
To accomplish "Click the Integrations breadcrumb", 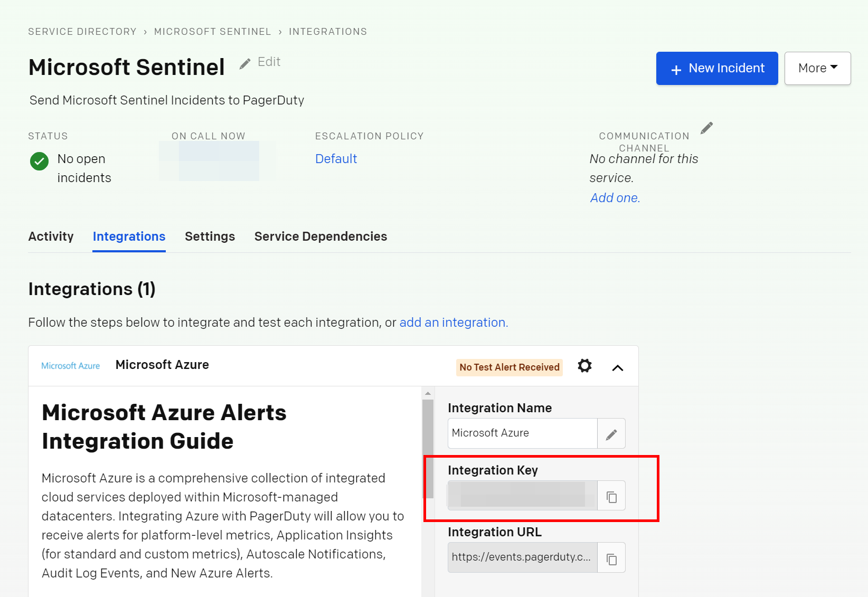I will pyautogui.click(x=328, y=32).
